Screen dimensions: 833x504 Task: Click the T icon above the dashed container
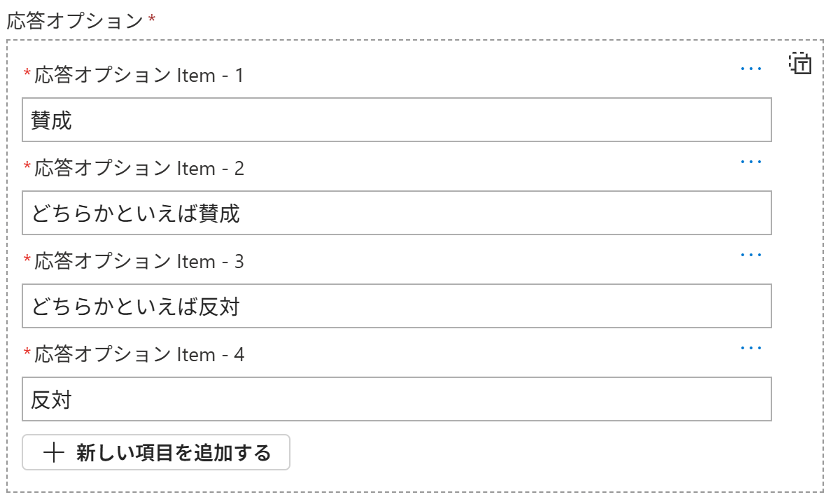801,65
